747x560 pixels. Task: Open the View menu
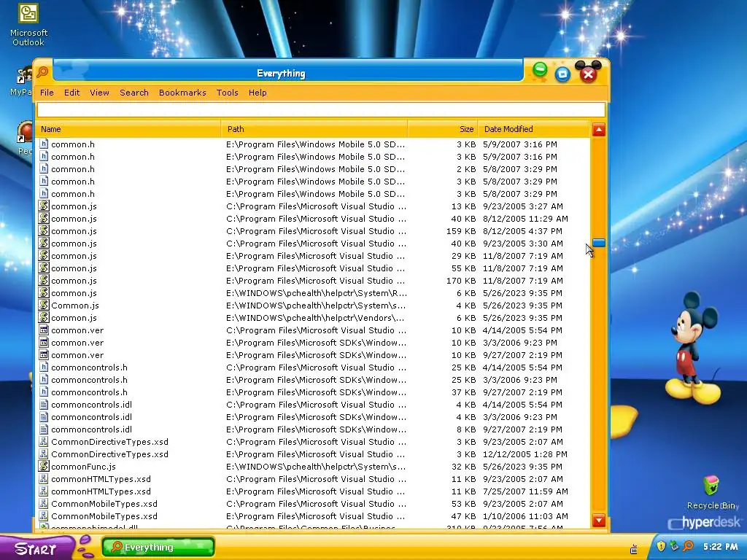pyautogui.click(x=99, y=93)
